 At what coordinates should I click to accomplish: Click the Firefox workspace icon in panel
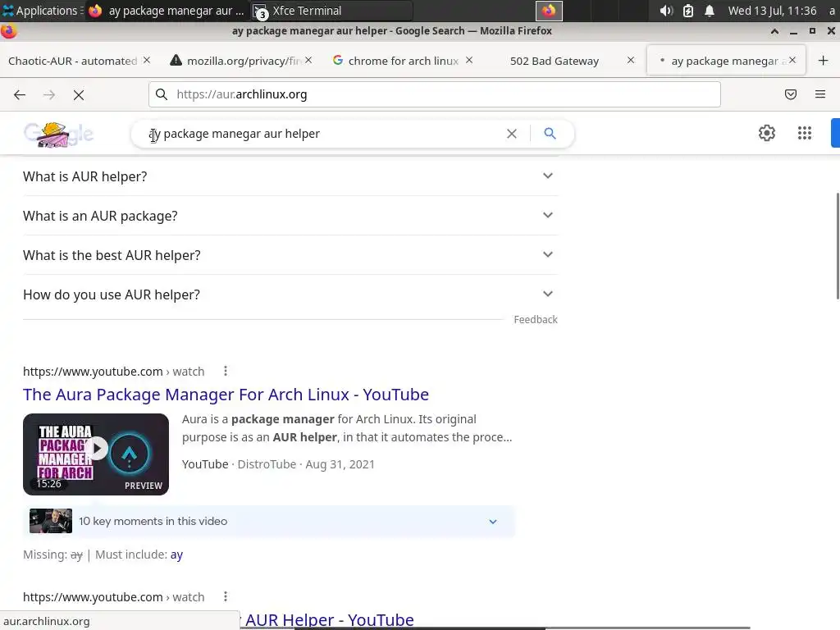(549, 11)
